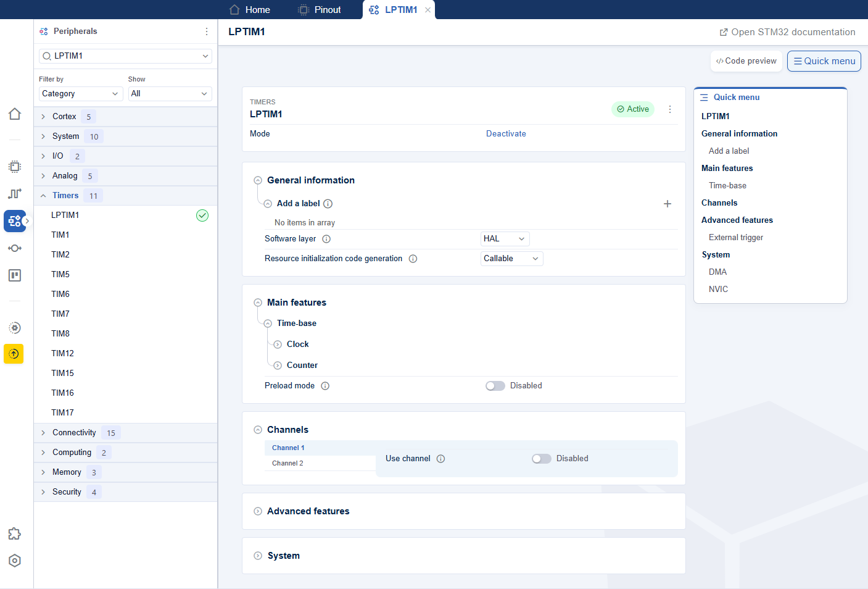Select the Channel 2 tab
Image resolution: width=868 pixels, height=589 pixels.
click(x=320, y=463)
